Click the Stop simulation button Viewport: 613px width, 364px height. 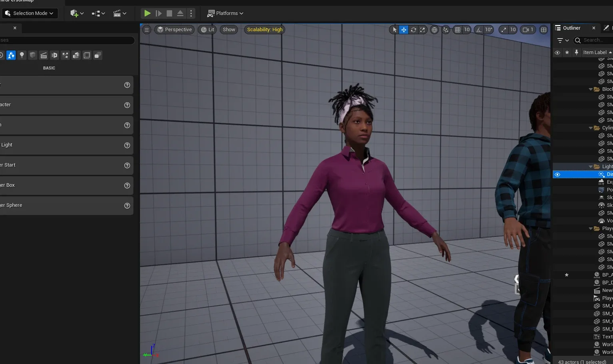click(169, 13)
